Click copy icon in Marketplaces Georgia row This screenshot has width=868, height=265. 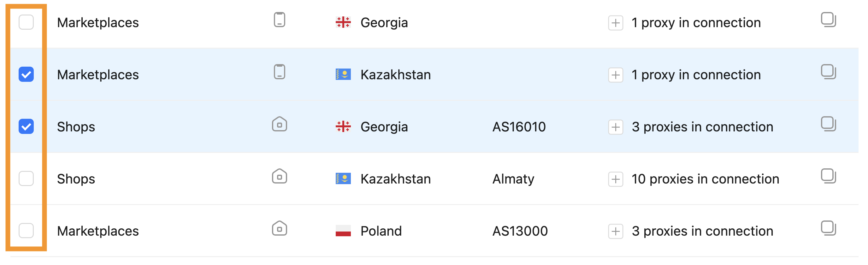tap(828, 20)
